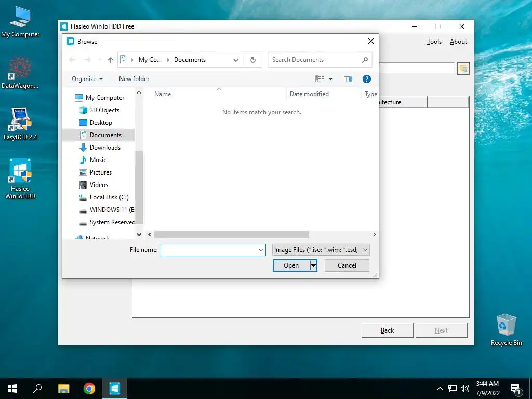The height and width of the screenshot is (399, 532).
Task: Click chevron between My Co... and Documents
Action: pyautogui.click(x=168, y=60)
